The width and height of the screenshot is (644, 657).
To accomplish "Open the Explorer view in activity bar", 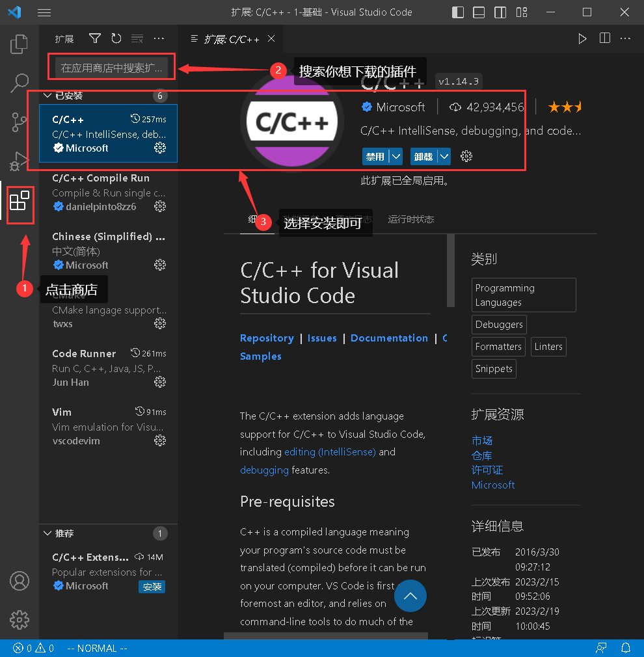I will coord(20,44).
